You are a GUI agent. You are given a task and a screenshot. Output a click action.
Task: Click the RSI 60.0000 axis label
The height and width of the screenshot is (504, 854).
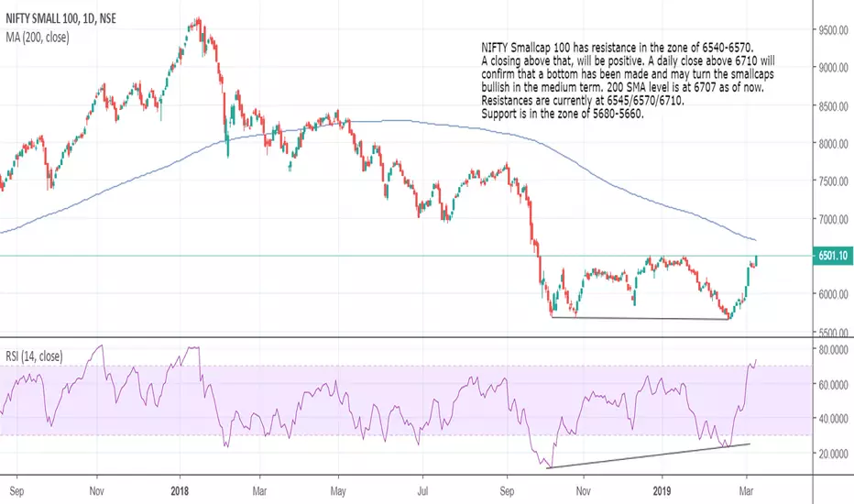pyautogui.click(x=833, y=385)
